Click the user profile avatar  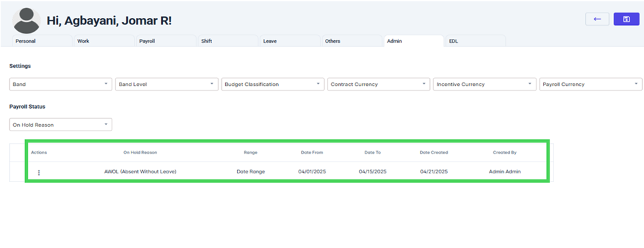pos(26,20)
